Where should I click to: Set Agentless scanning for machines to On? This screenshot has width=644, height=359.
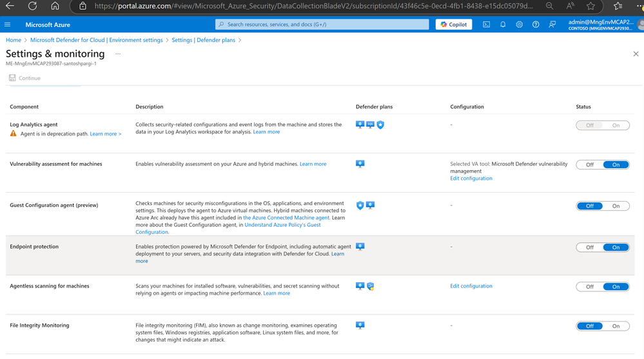point(616,287)
